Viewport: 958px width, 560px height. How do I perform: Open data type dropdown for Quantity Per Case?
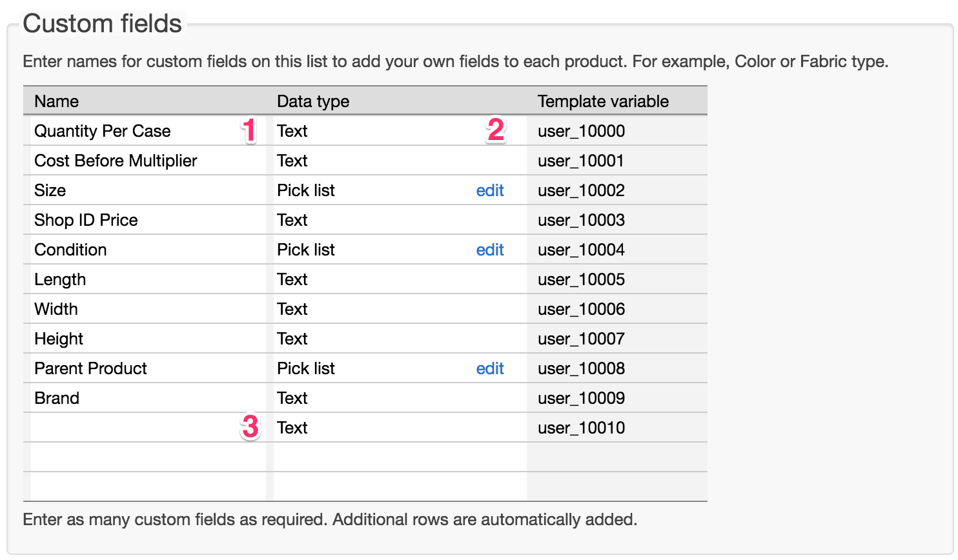(400, 131)
